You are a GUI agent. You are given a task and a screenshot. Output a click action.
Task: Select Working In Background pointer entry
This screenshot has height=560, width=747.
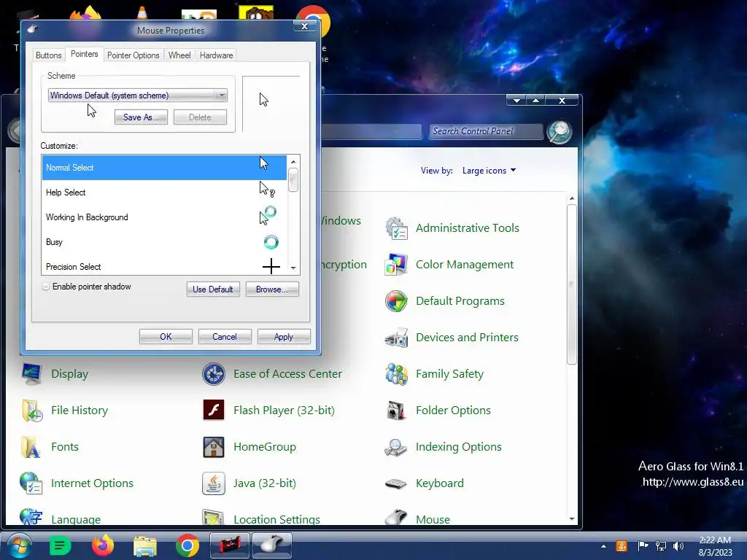pos(164,217)
